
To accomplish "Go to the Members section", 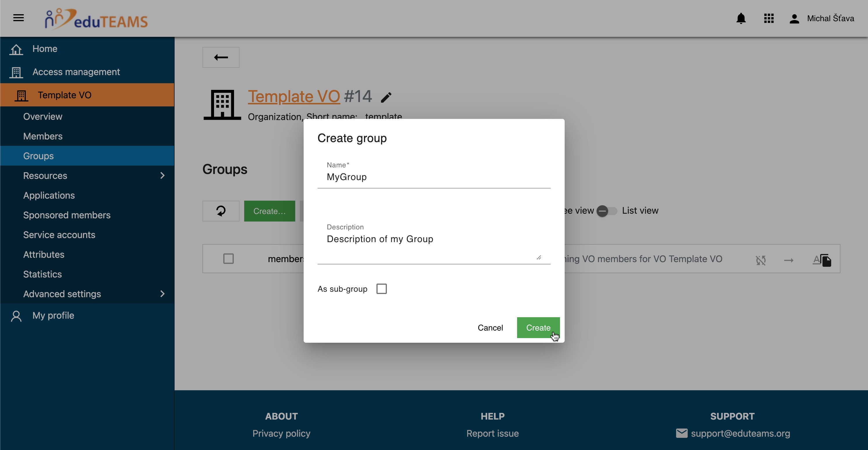I will (x=87, y=136).
